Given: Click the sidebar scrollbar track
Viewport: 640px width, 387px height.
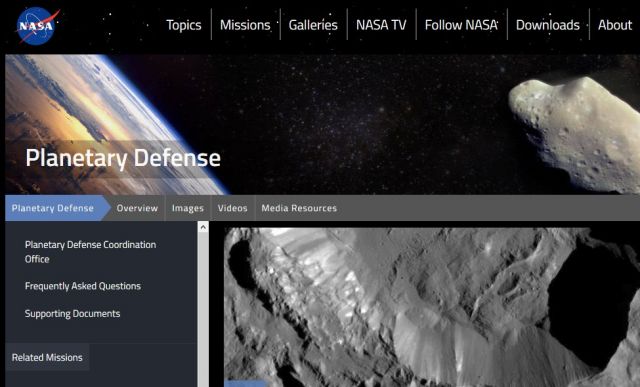Looking at the screenshot, I should pyautogui.click(x=203, y=310).
